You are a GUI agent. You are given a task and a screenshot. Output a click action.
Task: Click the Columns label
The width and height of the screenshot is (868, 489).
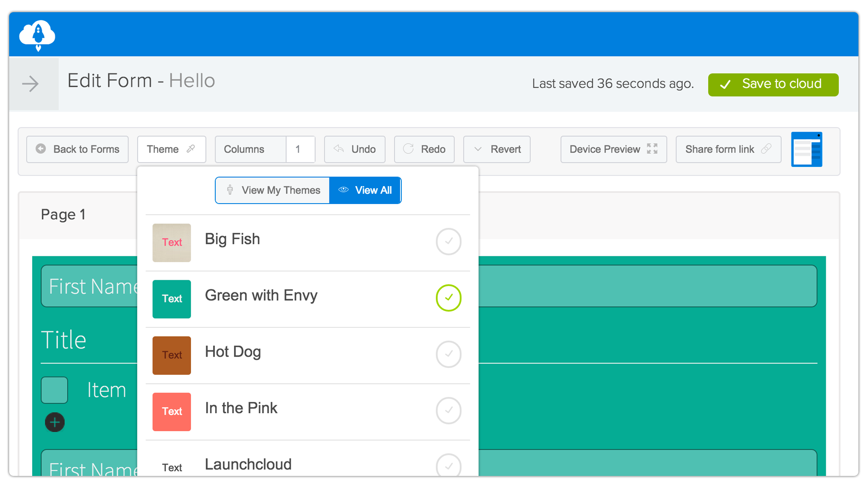[x=244, y=149]
